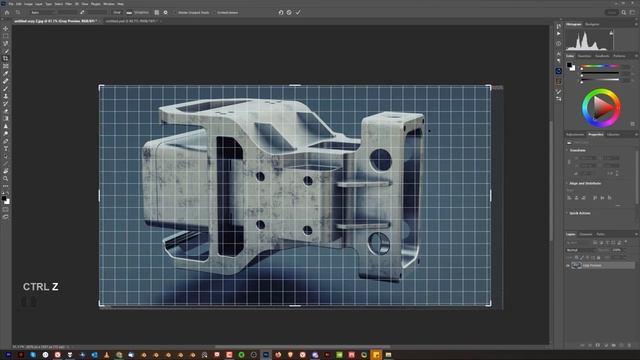This screenshot has width=640, height=360.
Task: Click the Straighten tool icon
Action: click(129, 13)
